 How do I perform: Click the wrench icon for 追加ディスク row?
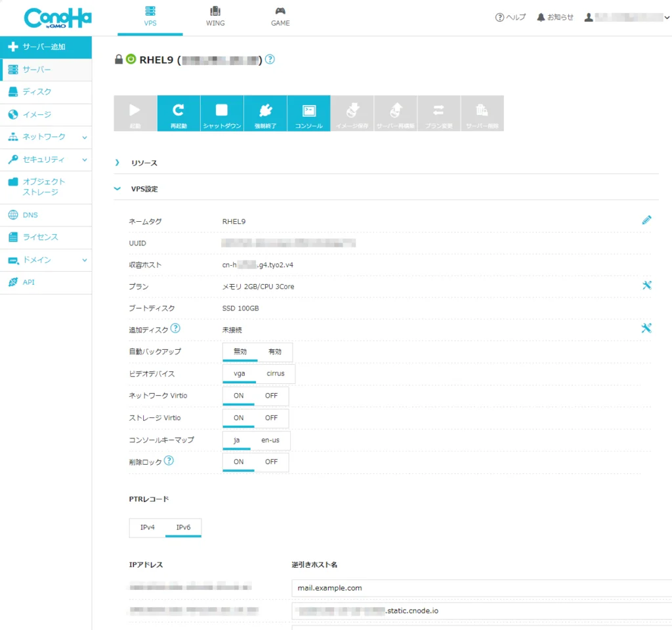[x=646, y=328]
